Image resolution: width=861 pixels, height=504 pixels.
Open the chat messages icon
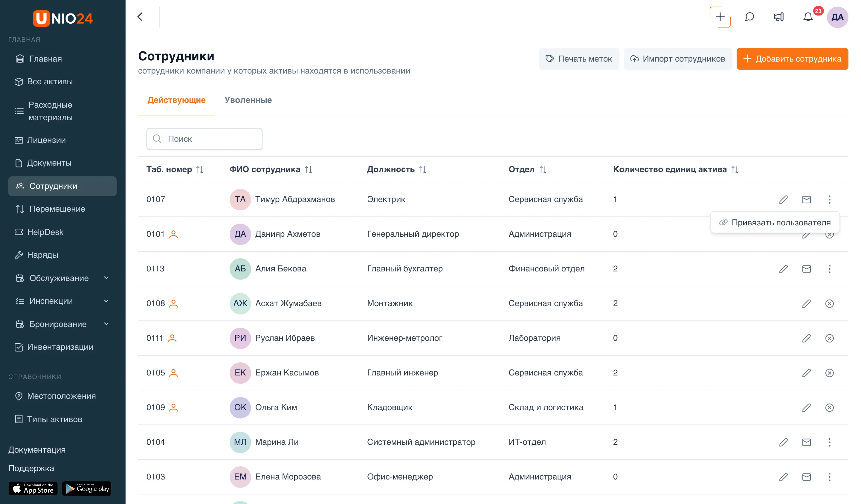pos(749,17)
